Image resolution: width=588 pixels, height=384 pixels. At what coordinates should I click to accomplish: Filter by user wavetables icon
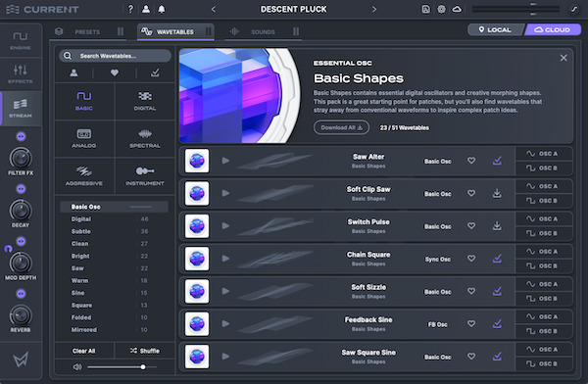click(73, 72)
